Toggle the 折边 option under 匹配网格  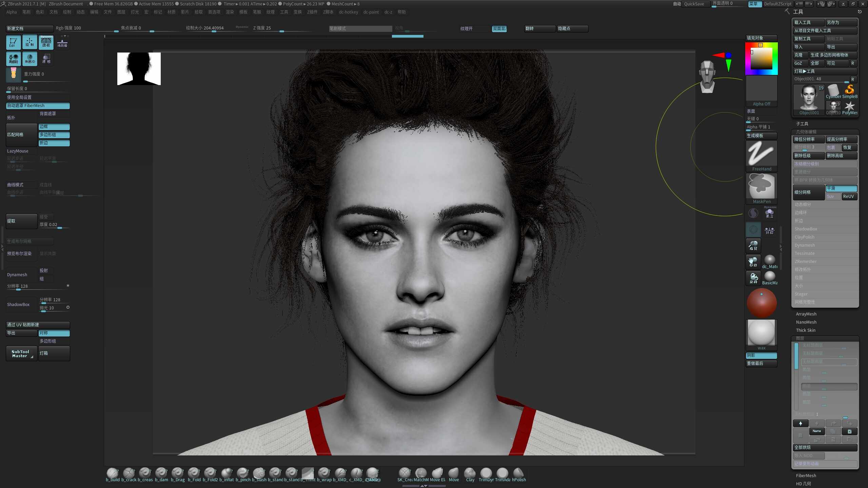[54, 143]
